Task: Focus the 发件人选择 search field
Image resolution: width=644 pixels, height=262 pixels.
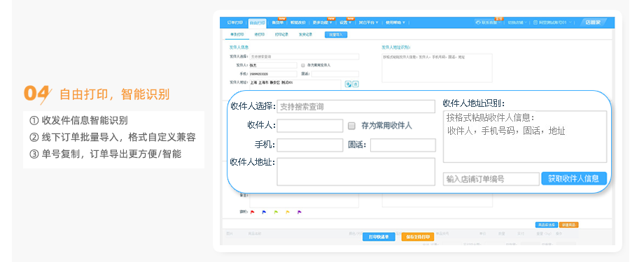Action: pos(304,57)
